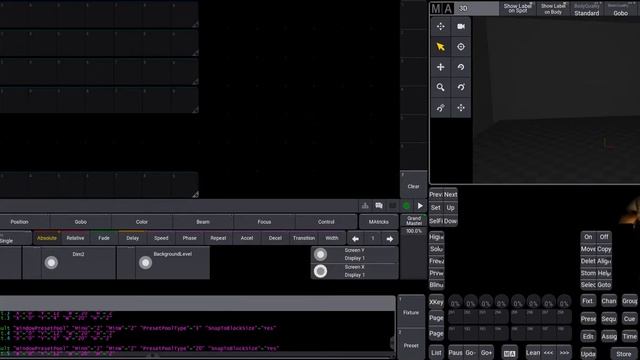Select the rotate icon on the 3D toolbar's bottom row
The height and width of the screenshot is (360, 640).
coord(440,108)
